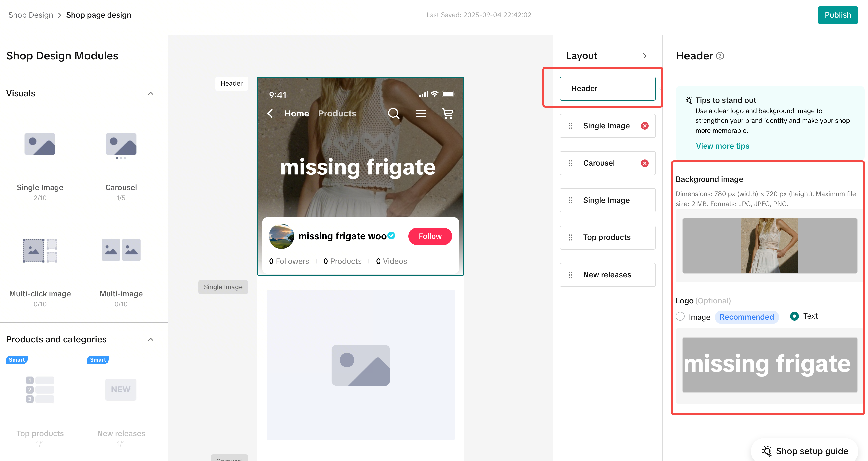Screen dimensions: 868x461
Task: Click the shop avatar in phone preview
Action: (x=281, y=236)
